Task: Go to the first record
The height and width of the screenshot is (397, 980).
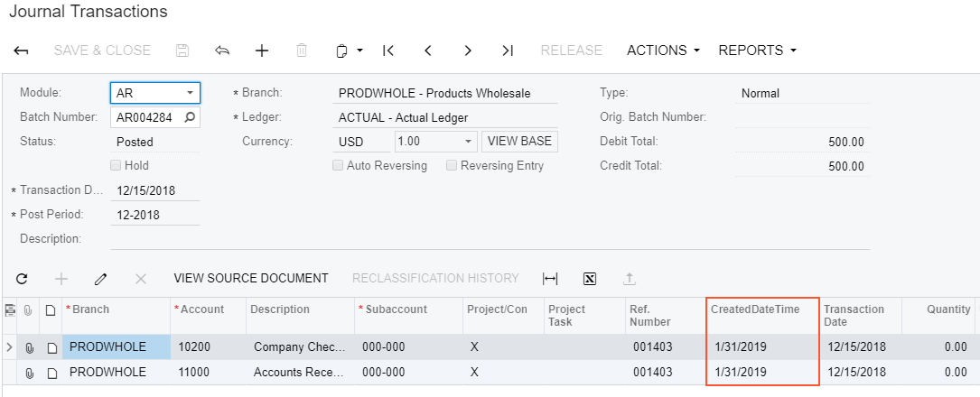Action: 388,51
